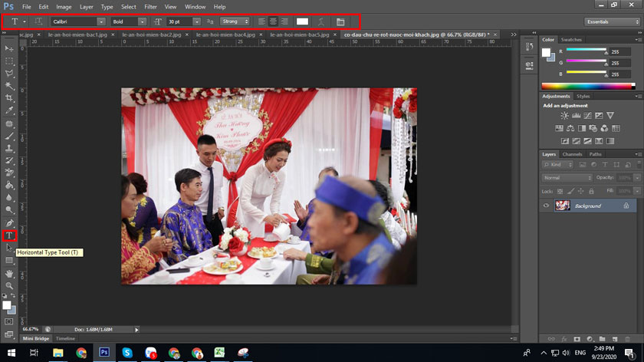Switch to the Paths tab

595,154
